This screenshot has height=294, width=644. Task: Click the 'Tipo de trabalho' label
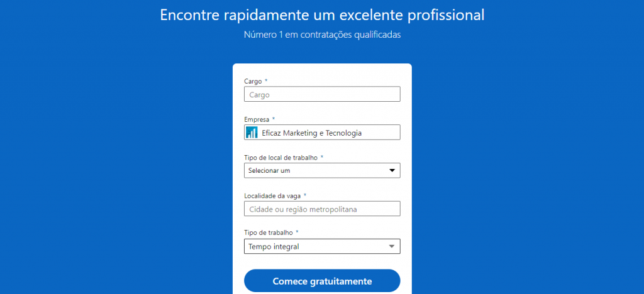(x=268, y=232)
